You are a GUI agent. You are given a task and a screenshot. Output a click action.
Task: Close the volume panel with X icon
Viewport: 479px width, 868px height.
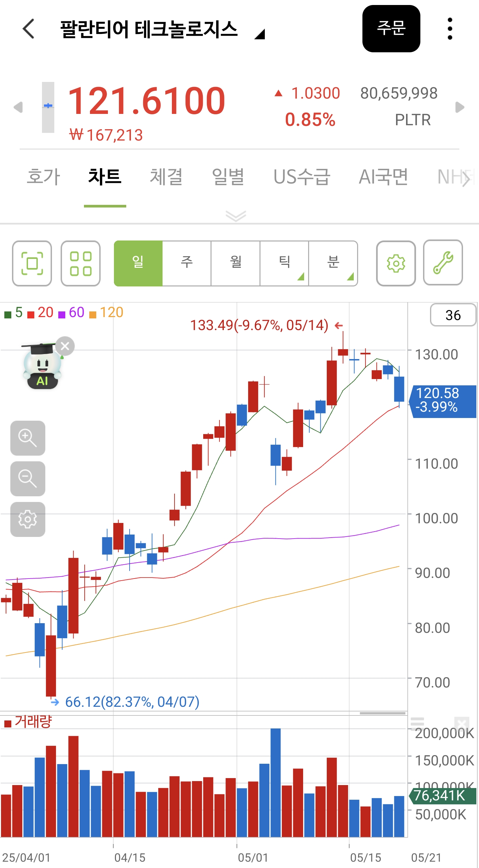click(x=461, y=724)
